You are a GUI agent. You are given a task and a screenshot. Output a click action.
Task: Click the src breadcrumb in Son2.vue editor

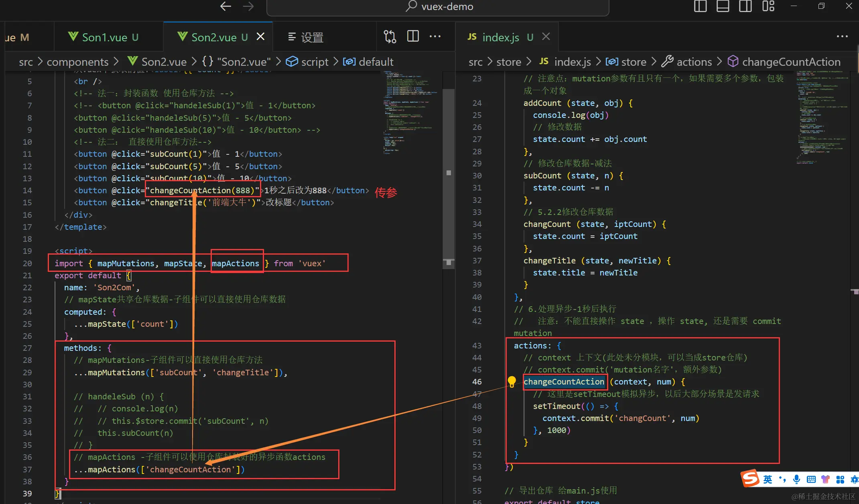pyautogui.click(x=26, y=62)
